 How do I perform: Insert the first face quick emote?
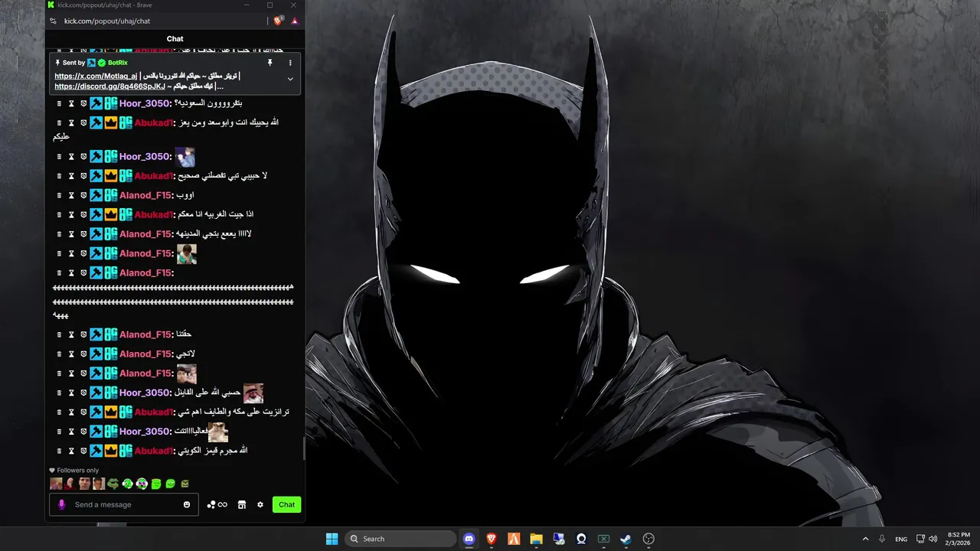(x=56, y=484)
